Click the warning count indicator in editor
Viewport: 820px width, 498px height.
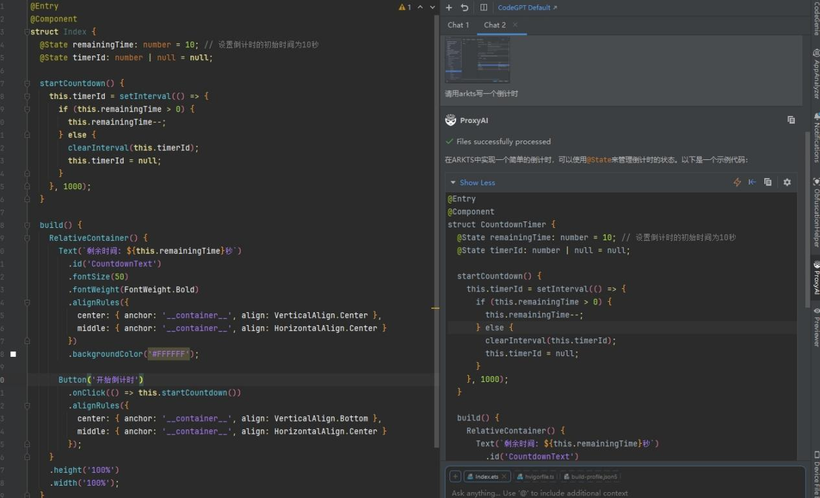click(x=405, y=7)
